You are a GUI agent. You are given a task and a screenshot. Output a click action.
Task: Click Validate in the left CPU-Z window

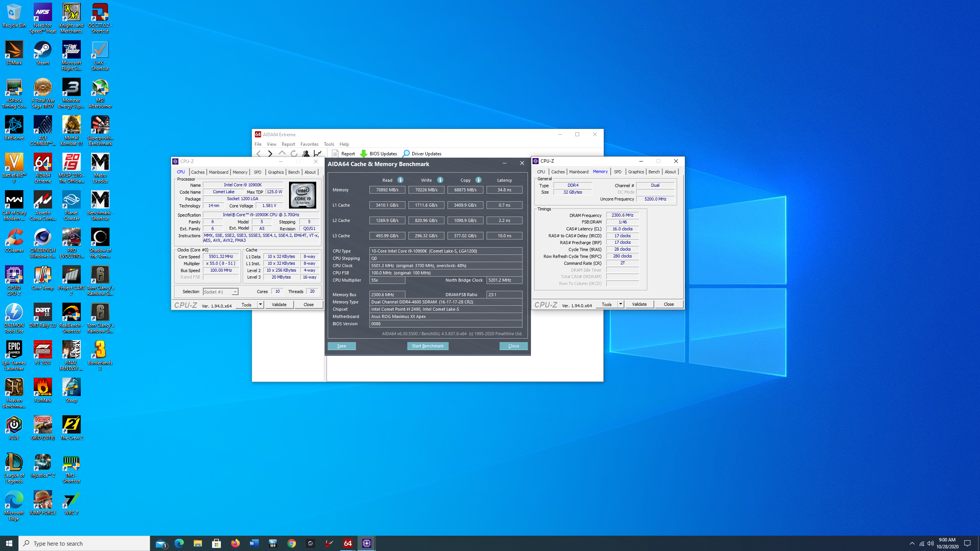point(279,305)
